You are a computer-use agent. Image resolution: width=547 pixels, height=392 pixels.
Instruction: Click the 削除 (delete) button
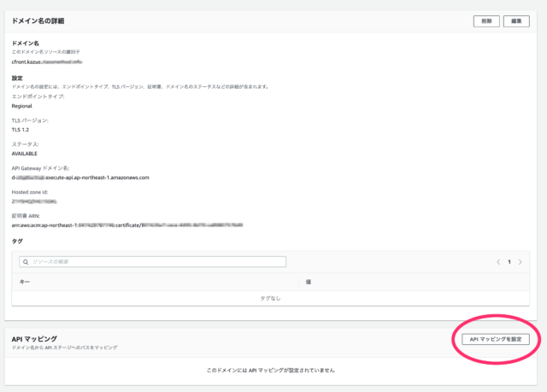point(486,21)
